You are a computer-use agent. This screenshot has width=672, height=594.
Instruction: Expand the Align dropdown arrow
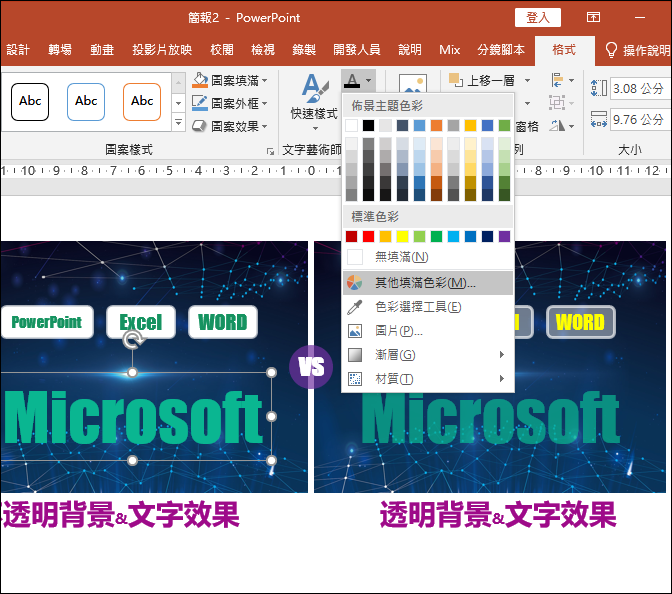point(571,80)
